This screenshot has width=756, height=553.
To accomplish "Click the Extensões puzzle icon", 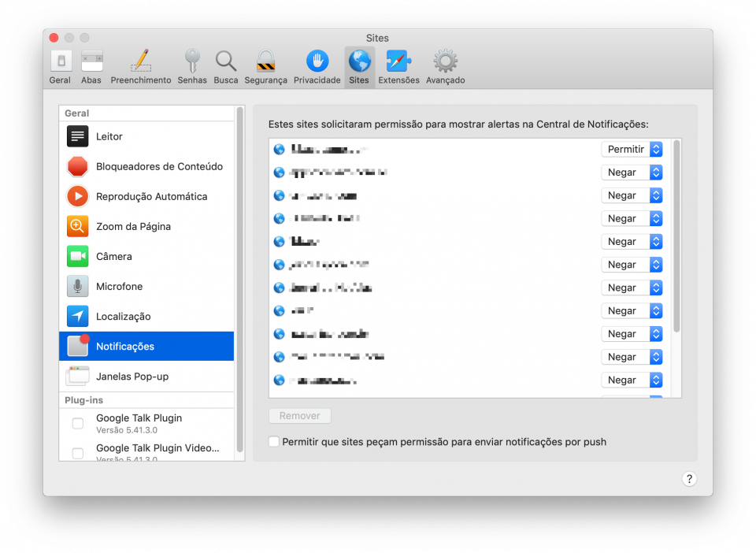I will [398, 62].
